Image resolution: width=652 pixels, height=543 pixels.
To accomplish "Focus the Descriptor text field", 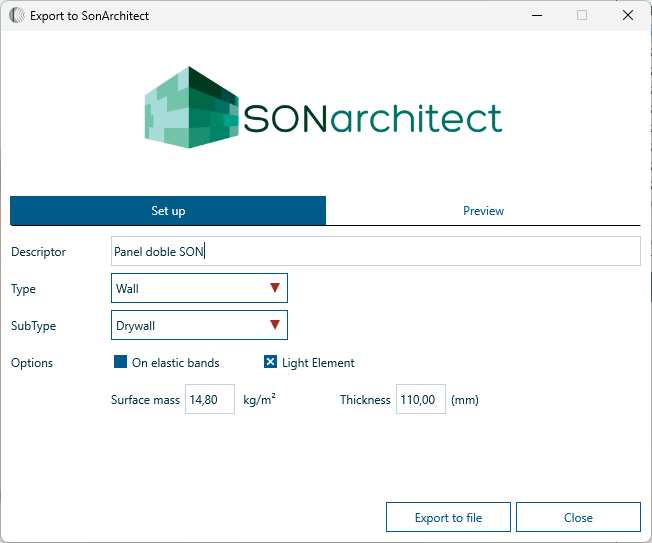I will point(375,251).
